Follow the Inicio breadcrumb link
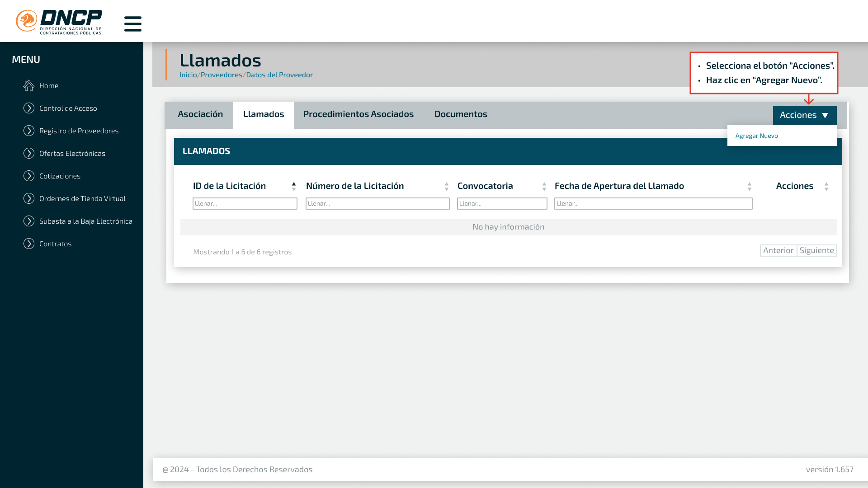 tap(188, 75)
